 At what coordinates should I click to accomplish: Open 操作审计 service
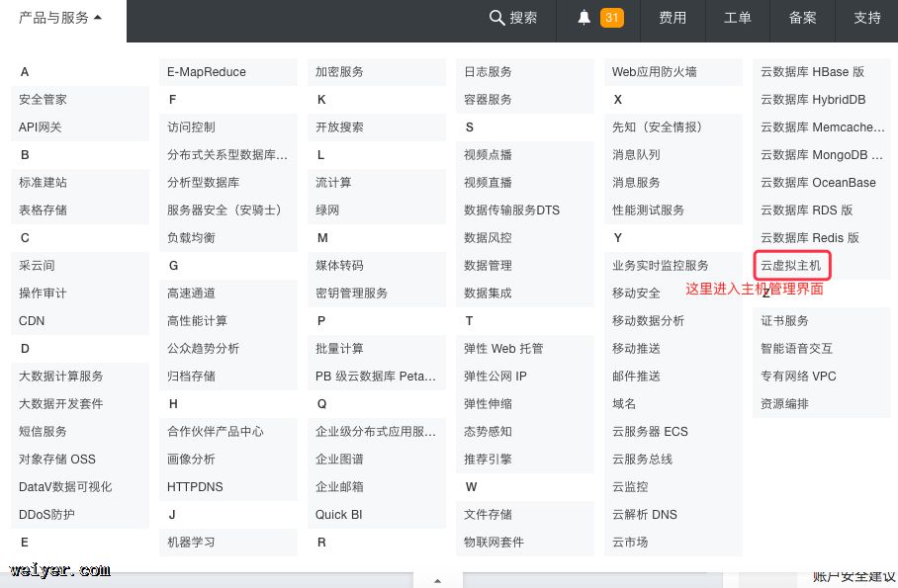(x=43, y=294)
